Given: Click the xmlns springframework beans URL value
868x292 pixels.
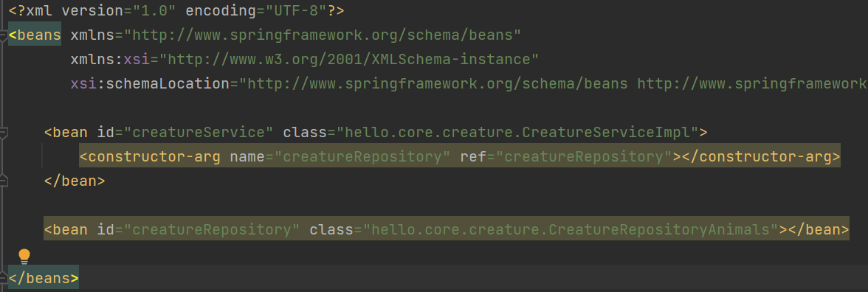Looking at the screenshot, I should click(323, 35).
